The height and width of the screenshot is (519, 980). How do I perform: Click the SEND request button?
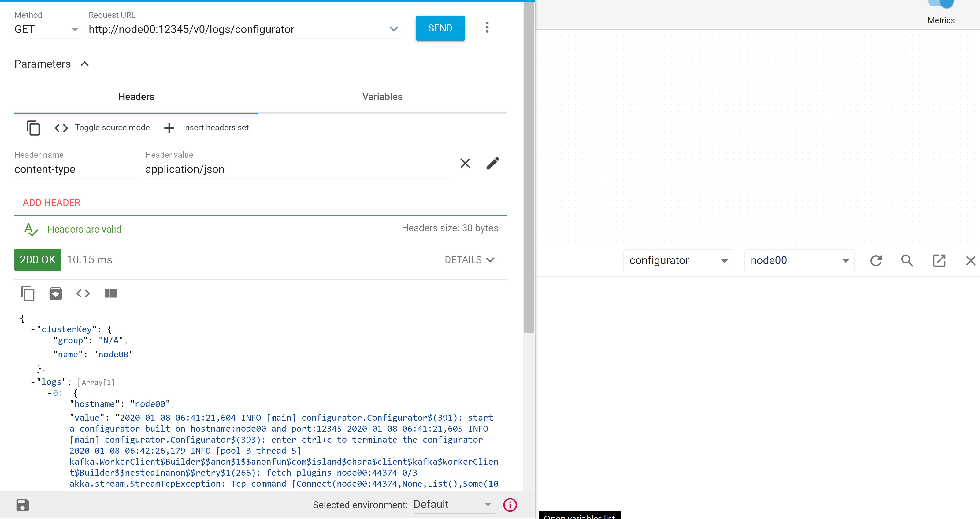440,28
